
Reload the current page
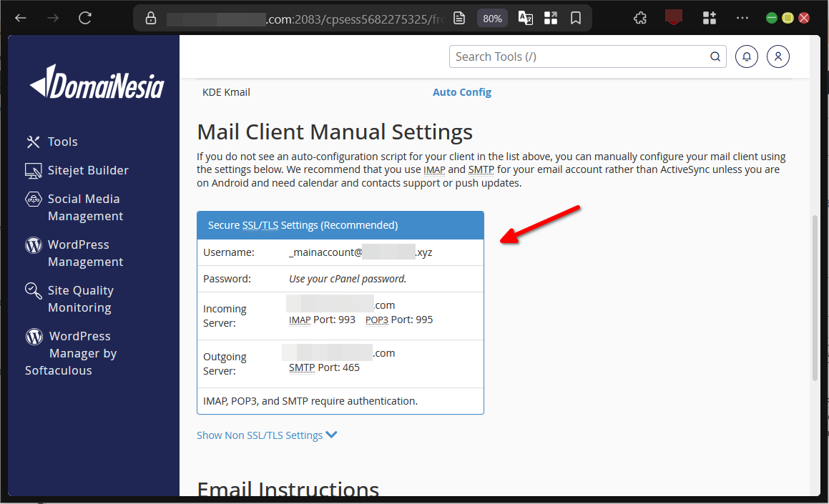[x=84, y=18]
